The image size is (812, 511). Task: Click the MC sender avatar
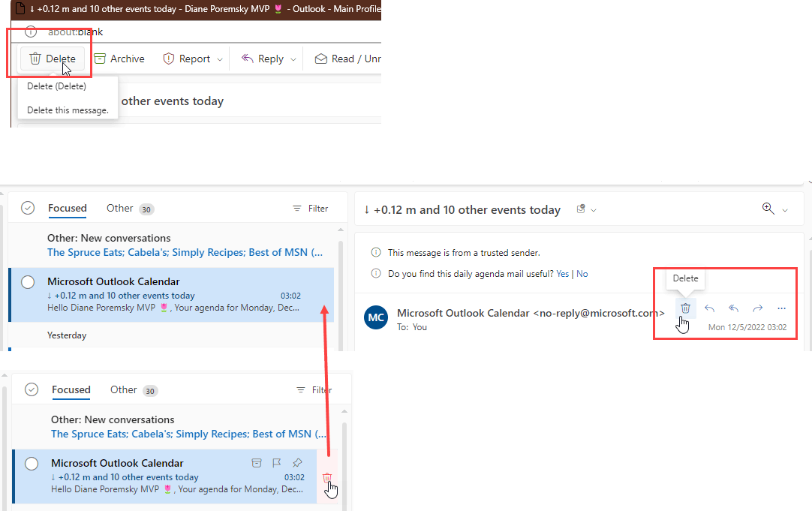[376, 317]
